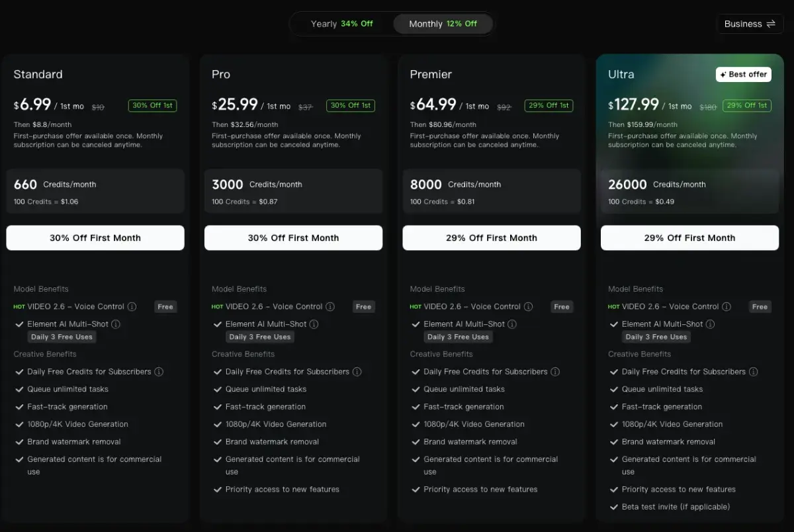Click Standard plan's 30% Off 1st badge
794x532 pixels.
pyautogui.click(x=152, y=105)
